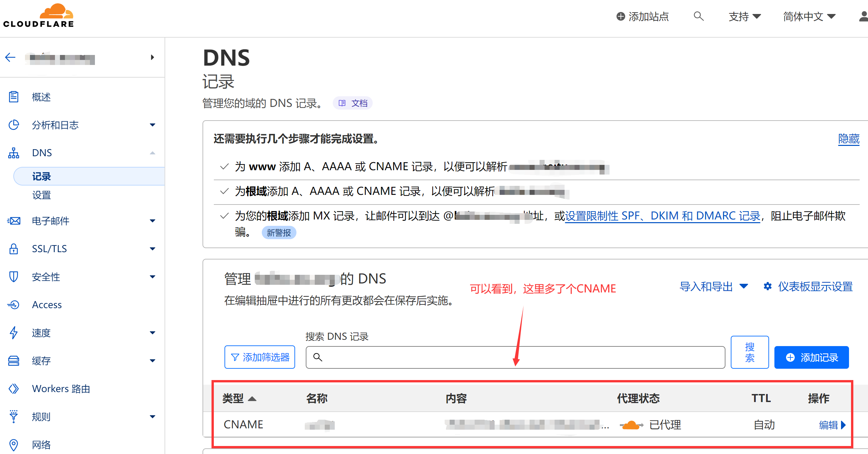Image resolution: width=868 pixels, height=454 pixels.
Task: Expand the 导入和导出 dropdown
Action: 714,286
